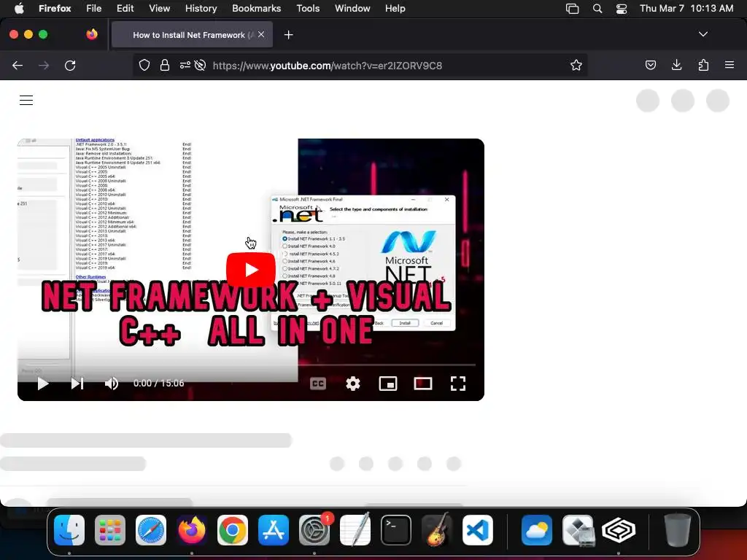Viewport: 747px width, 560px height.
Task: Enter fullscreen video mode
Action: 458,384
